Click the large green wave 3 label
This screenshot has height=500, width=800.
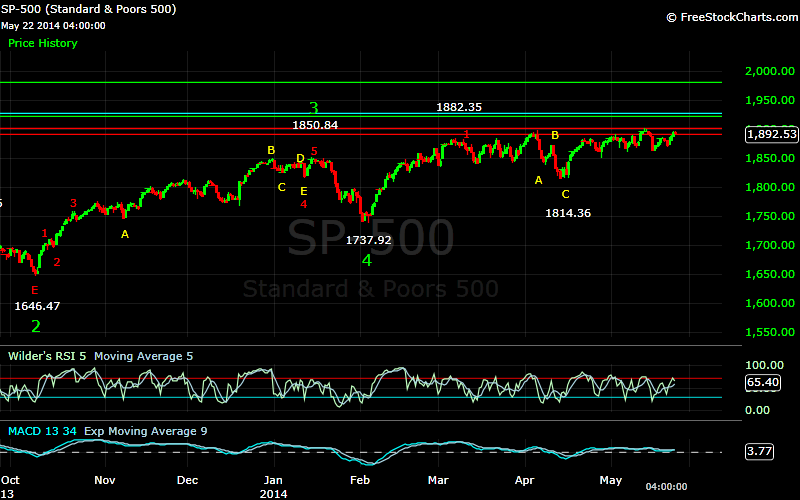(314, 108)
